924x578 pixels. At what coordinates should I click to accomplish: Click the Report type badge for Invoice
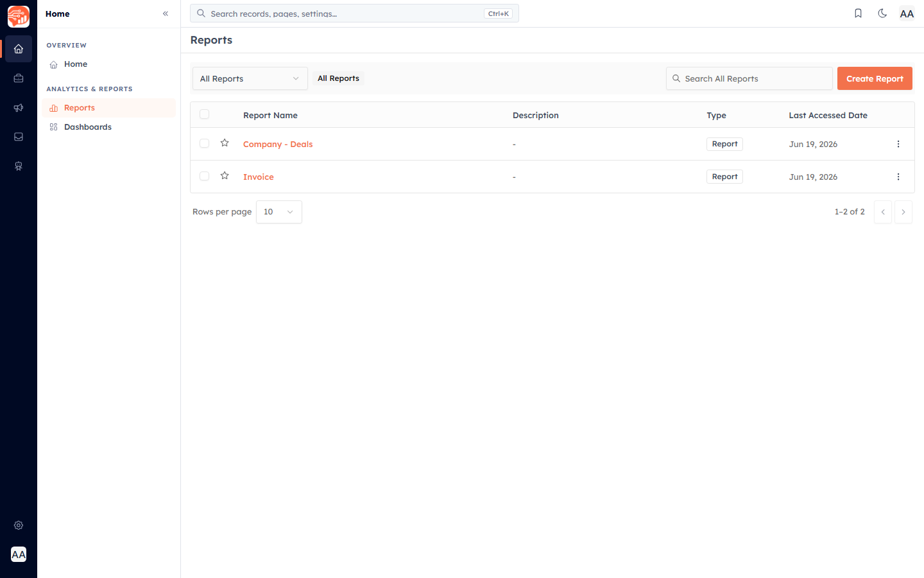(724, 177)
